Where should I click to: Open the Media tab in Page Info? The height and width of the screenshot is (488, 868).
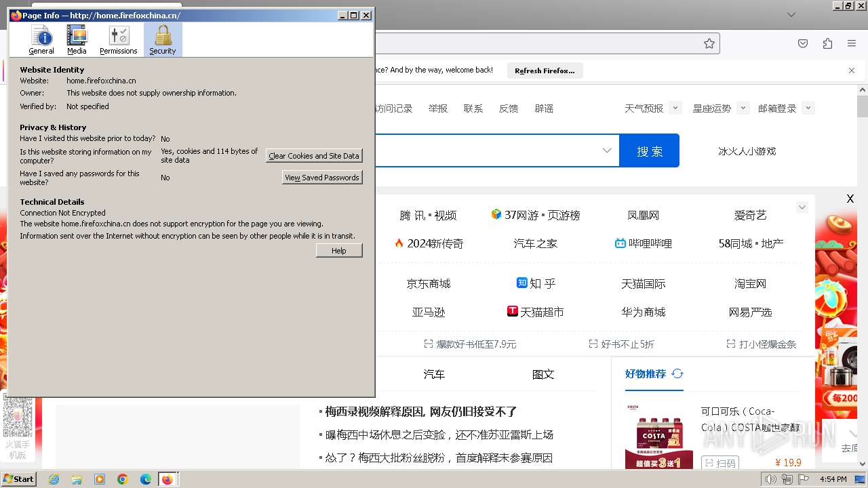(77, 40)
